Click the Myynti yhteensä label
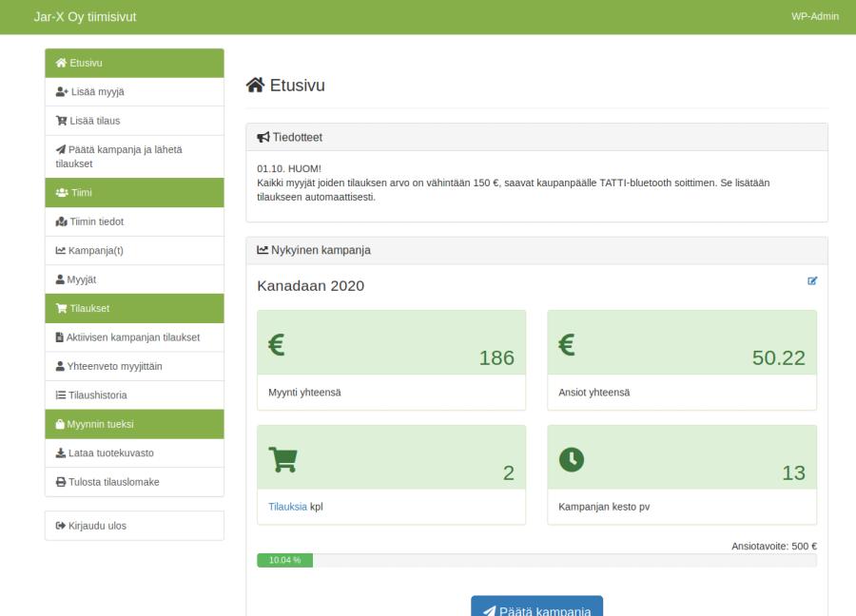The height and width of the screenshot is (616, 856). tap(304, 393)
